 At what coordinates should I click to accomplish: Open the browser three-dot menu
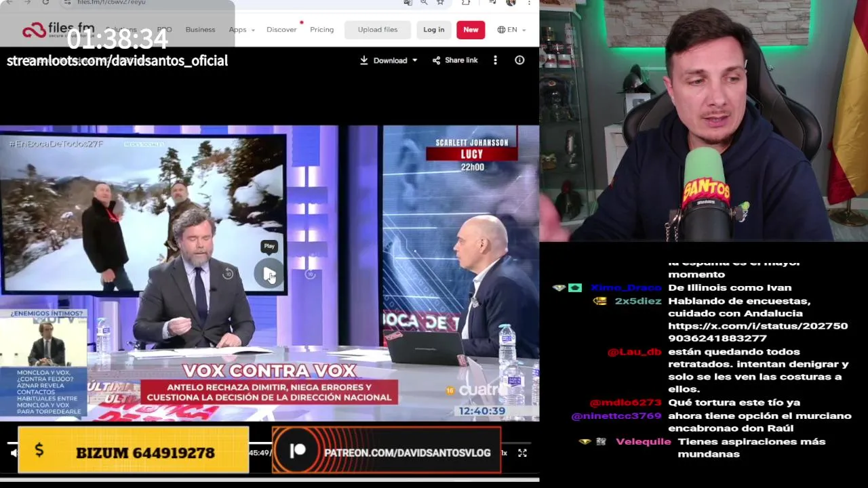(x=529, y=2)
